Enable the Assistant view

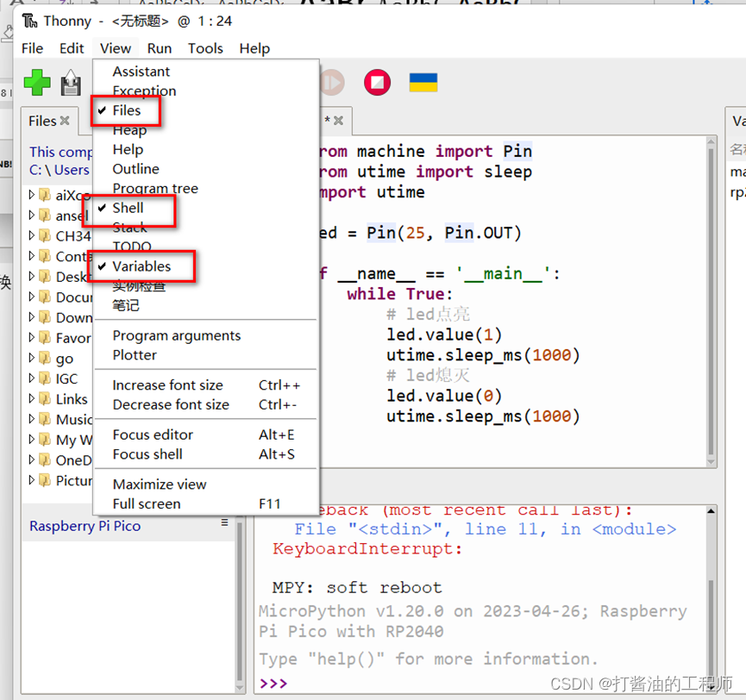141,72
